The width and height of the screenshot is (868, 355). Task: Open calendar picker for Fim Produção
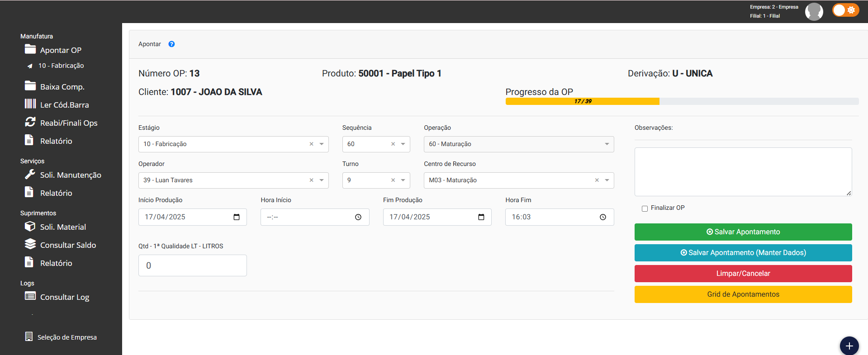tap(481, 217)
